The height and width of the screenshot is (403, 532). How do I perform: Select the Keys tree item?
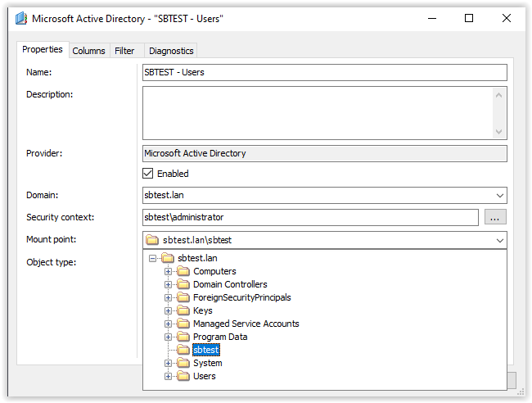point(202,310)
